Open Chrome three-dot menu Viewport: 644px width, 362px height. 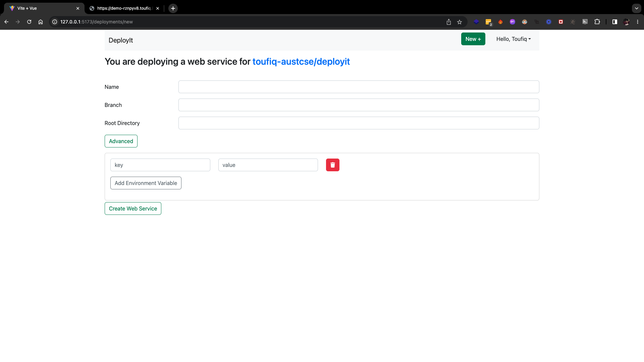(x=638, y=22)
